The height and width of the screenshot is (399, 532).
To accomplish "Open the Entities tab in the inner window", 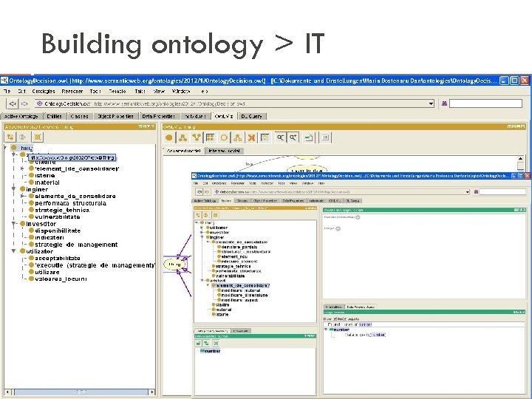I will tap(226, 201).
